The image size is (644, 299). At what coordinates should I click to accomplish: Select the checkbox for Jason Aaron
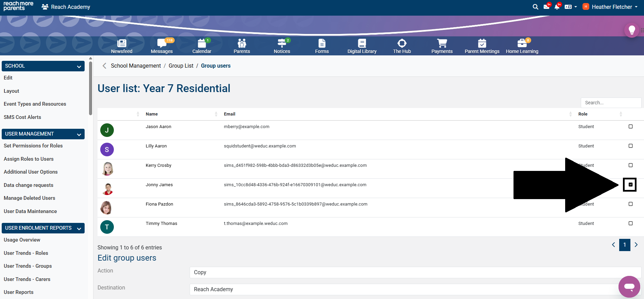tap(630, 126)
